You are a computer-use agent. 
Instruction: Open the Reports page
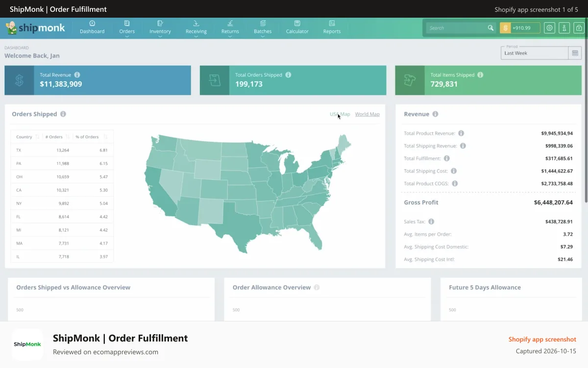332,27
